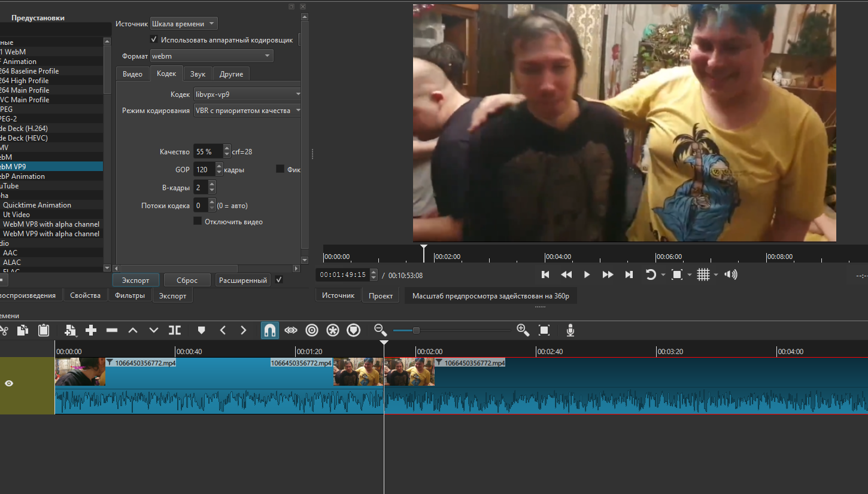Open the preview zoom menu icon

pos(677,275)
